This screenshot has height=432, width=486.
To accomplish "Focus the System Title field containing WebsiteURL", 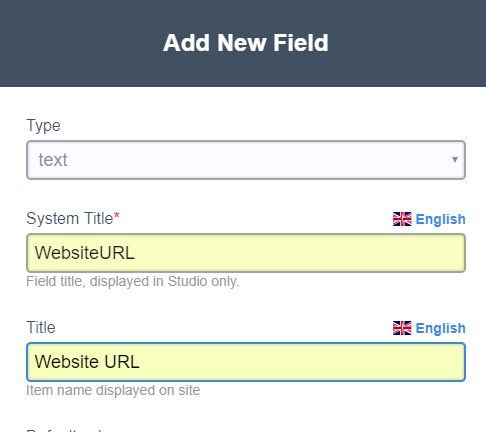I will pyautogui.click(x=246, y=253).
